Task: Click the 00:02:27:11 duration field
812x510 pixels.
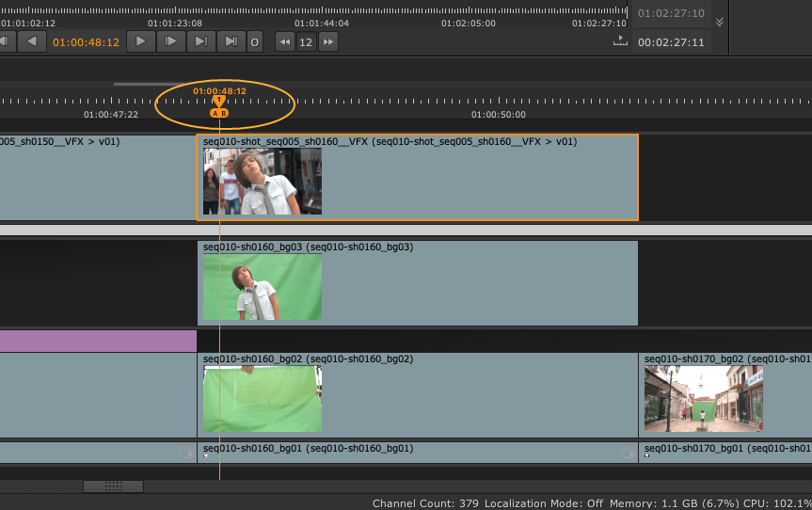Action: tap(671, 42)
